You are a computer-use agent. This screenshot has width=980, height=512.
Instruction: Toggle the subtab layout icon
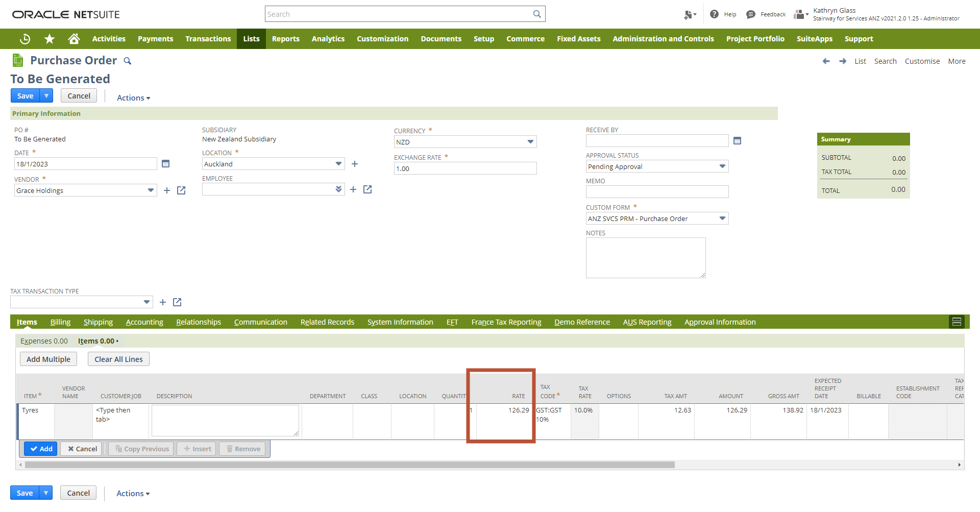click(x=957, y=322)
